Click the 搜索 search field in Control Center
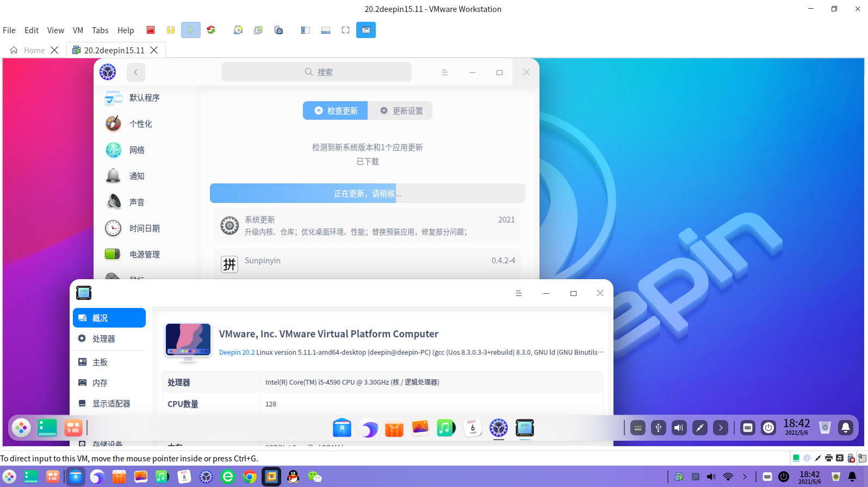Viewport: 868px width, 487px height. click(317, 72)
